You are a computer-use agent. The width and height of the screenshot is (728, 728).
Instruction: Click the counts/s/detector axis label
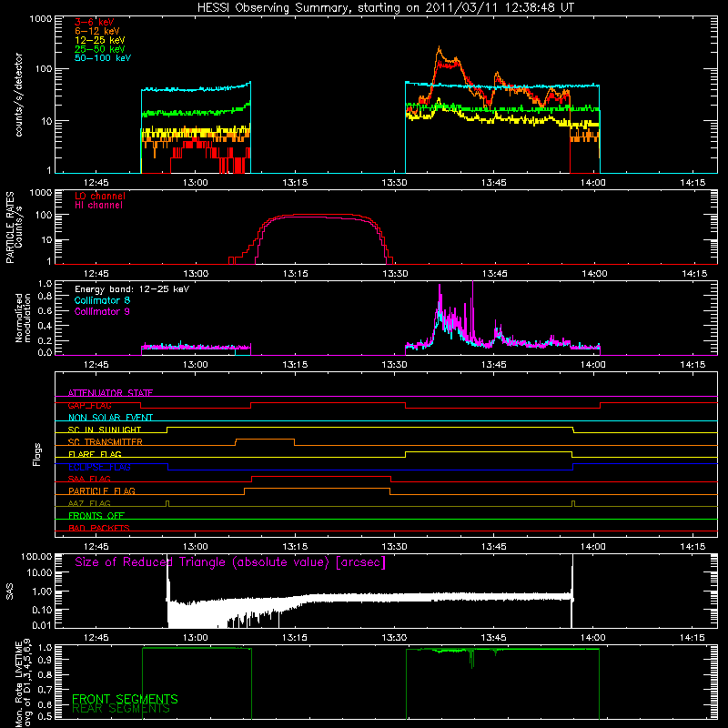click(x=18, y=95)
